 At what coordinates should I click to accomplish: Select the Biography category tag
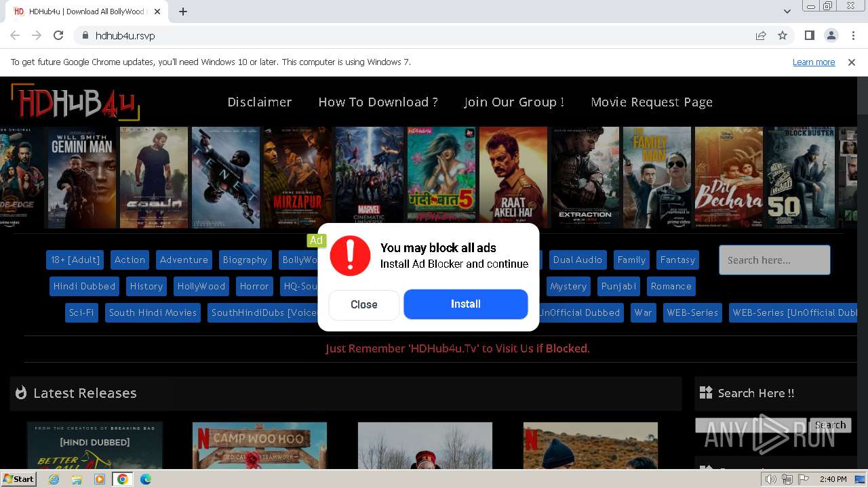pyautogui.click(x=245, y=260)
